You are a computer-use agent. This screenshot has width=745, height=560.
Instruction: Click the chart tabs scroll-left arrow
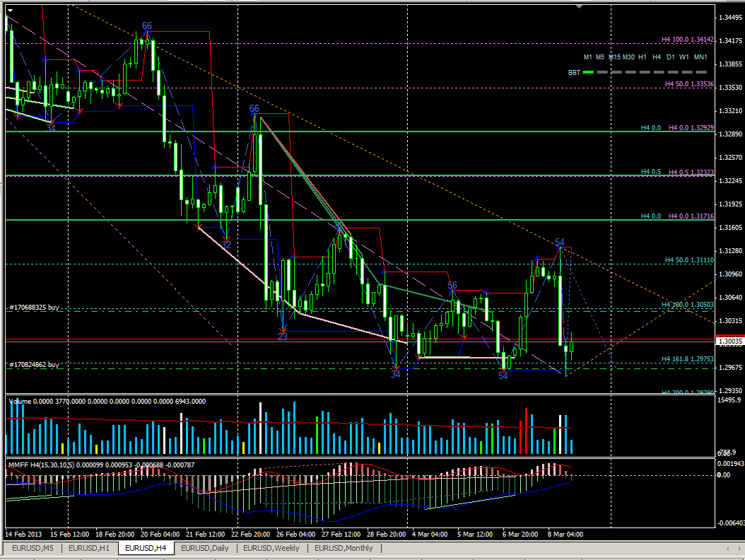tap(727, 549)
